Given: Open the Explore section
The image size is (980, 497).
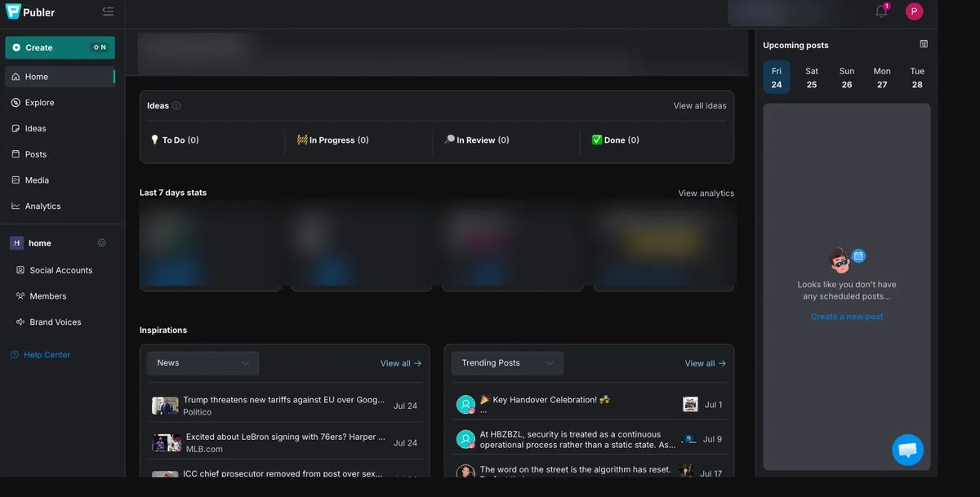Looking at the screenshot, I should coord(39,103).
